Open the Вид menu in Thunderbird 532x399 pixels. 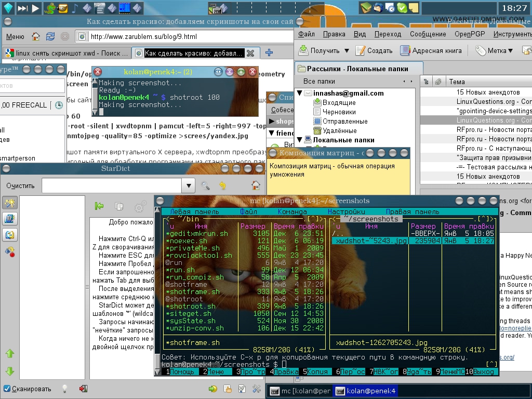coord(360,34)
